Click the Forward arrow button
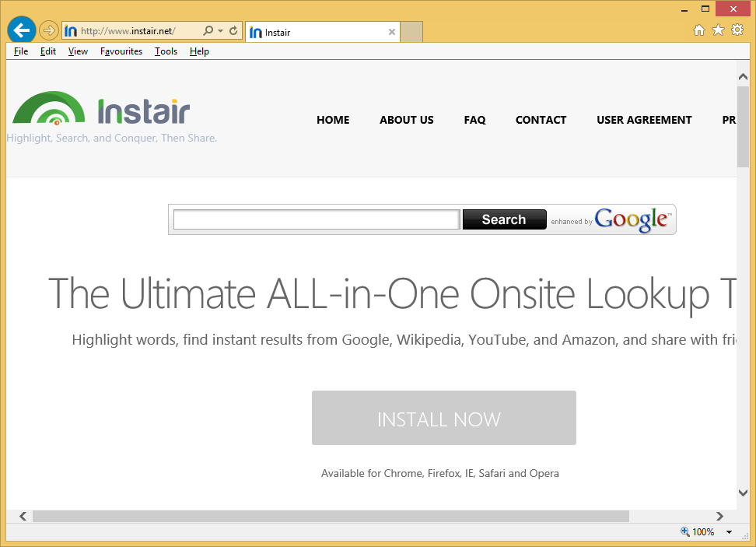Image resolution: width=756 pixels, height=547 pixels. (49, 31)
